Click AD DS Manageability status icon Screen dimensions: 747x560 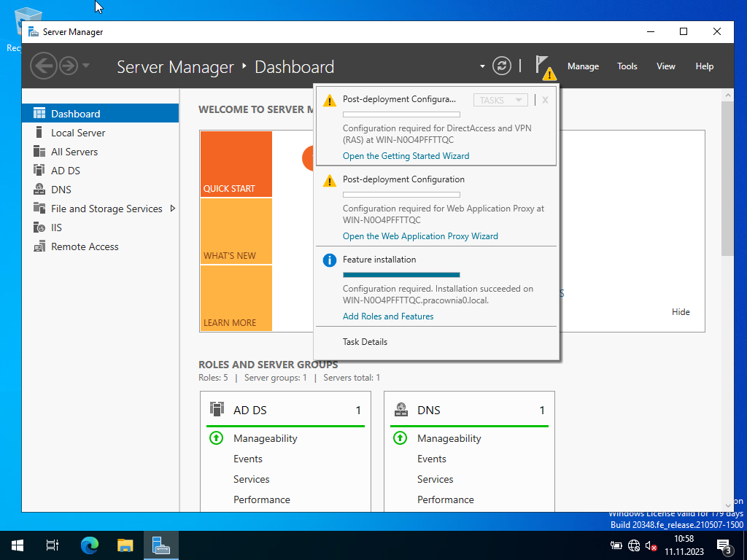pyautogui.click(x=216, y=437)
